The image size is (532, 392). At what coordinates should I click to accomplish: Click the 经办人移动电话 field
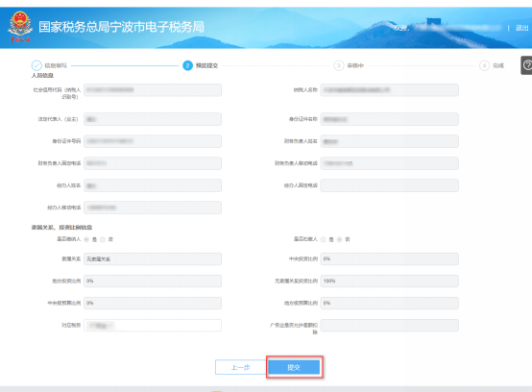(x=153, y=208)
